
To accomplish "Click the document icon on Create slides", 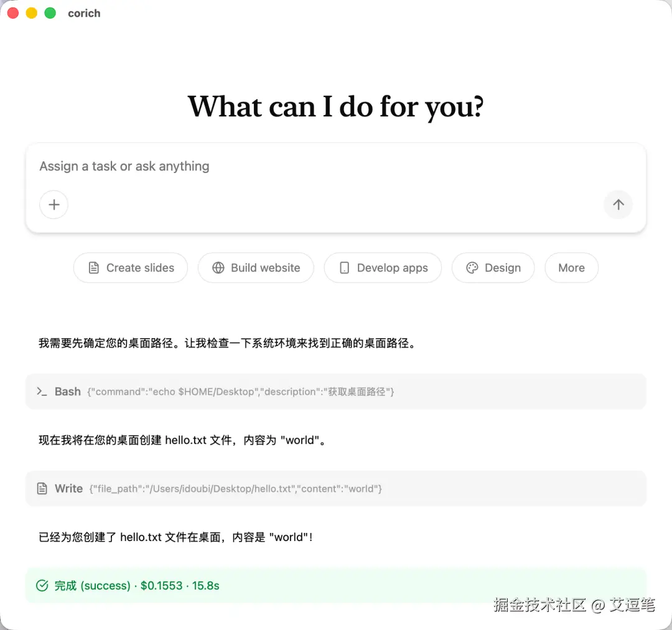I will click(93, 268).
